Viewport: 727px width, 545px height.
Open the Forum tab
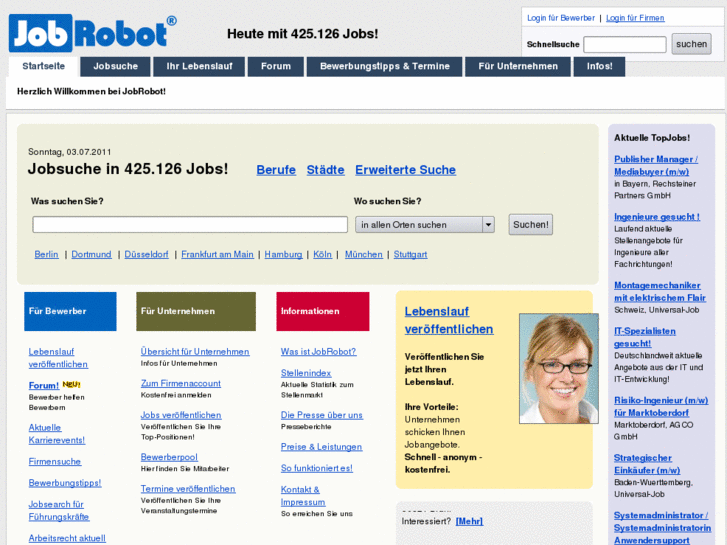coord(276,66)
